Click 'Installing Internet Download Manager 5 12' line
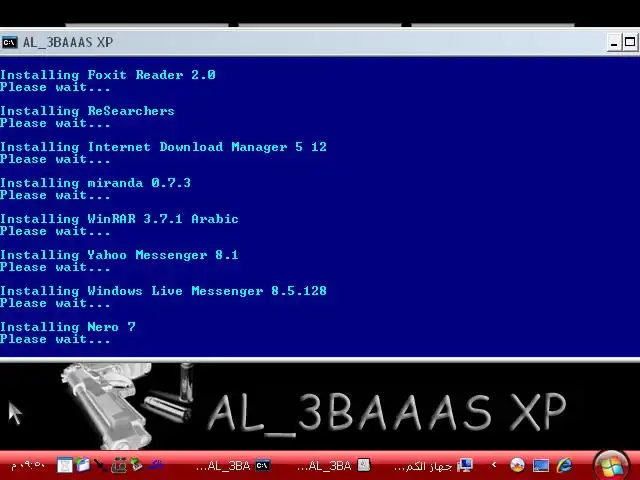640x480 pixels. [163, 147]
